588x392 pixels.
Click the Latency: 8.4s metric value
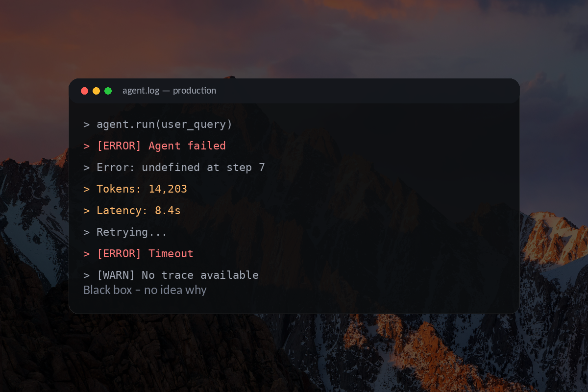coord(139,210)
